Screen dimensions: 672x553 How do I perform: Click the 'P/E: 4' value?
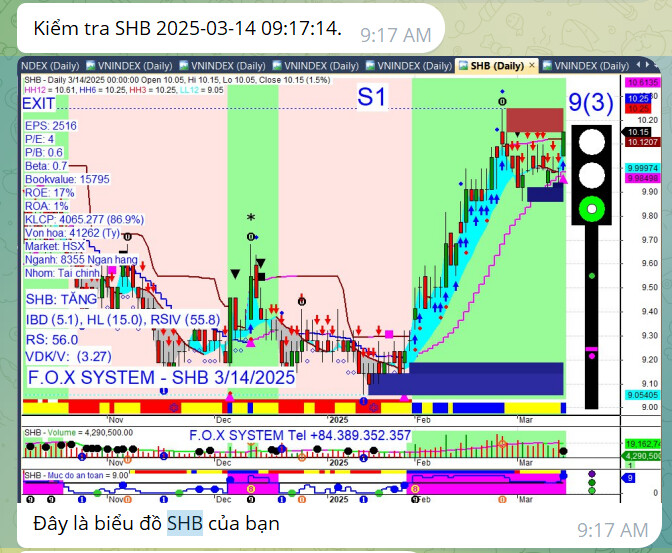tap(39, 139)
